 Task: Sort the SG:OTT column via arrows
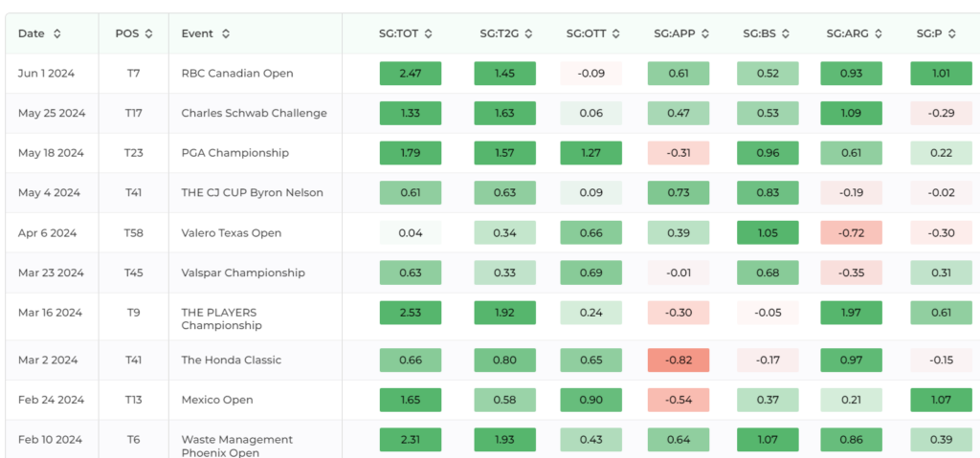click(615, 33)
